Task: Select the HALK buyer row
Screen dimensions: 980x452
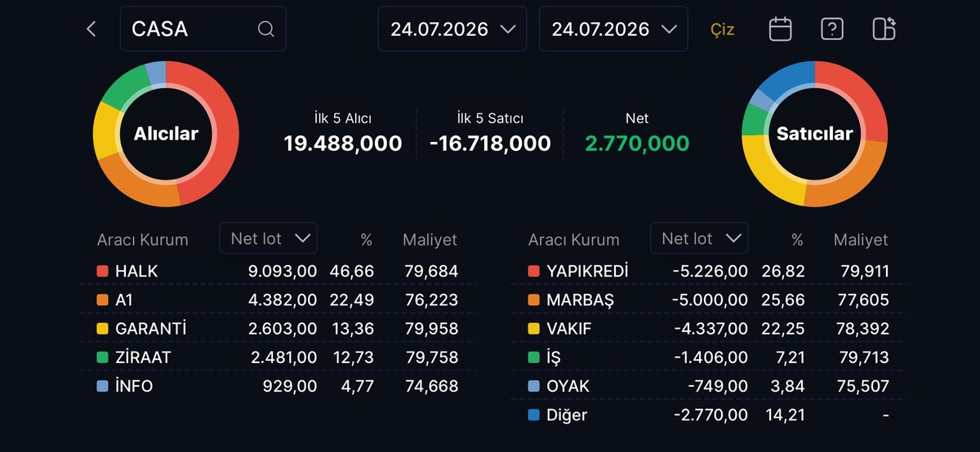Action: (278, 271)
